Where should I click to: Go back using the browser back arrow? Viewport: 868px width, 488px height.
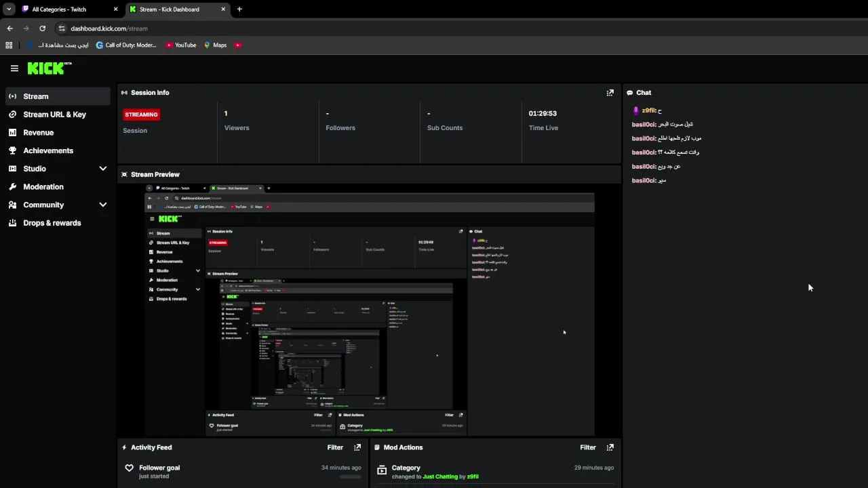tap(9, 28)
